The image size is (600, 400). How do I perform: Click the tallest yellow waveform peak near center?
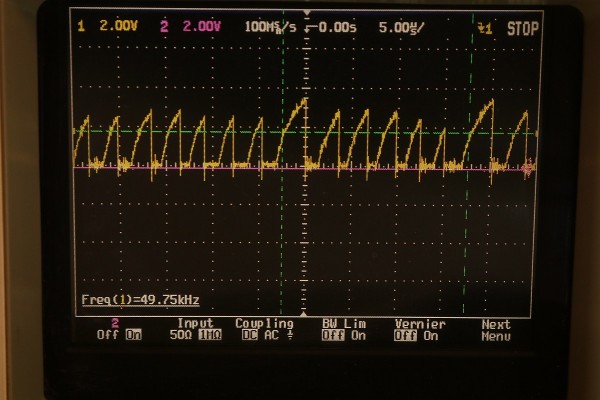(303, 101)
